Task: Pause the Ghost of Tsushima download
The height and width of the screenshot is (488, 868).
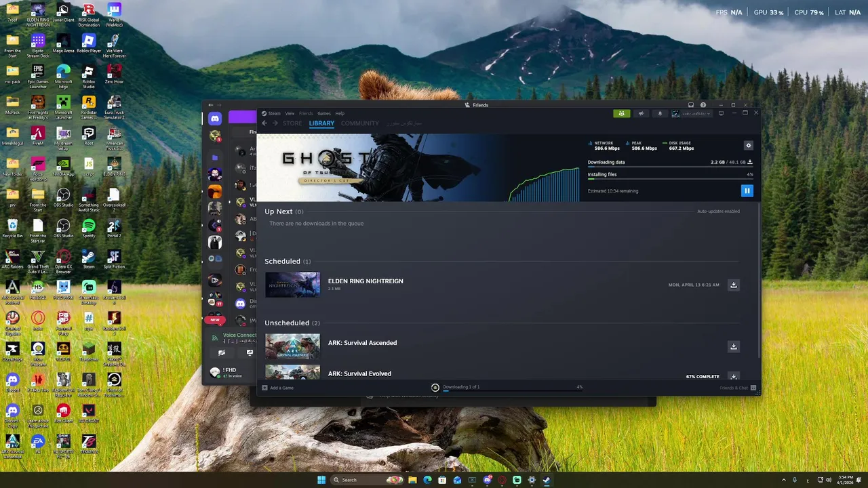Action: point(747,191)
